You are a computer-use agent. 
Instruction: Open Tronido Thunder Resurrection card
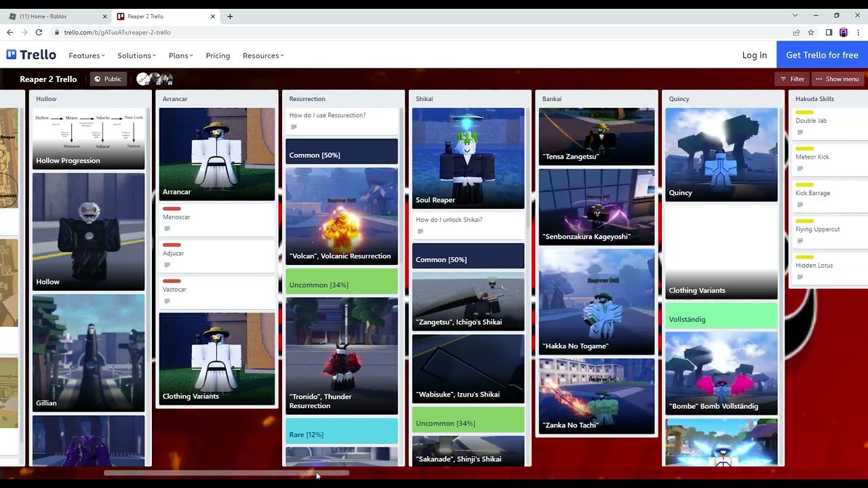click(342, 356)
